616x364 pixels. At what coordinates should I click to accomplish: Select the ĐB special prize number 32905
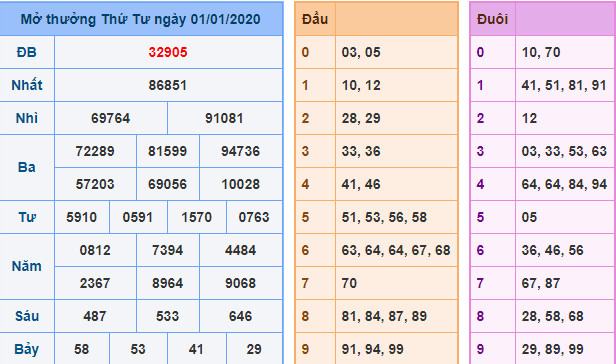click(x=168, y=52)
